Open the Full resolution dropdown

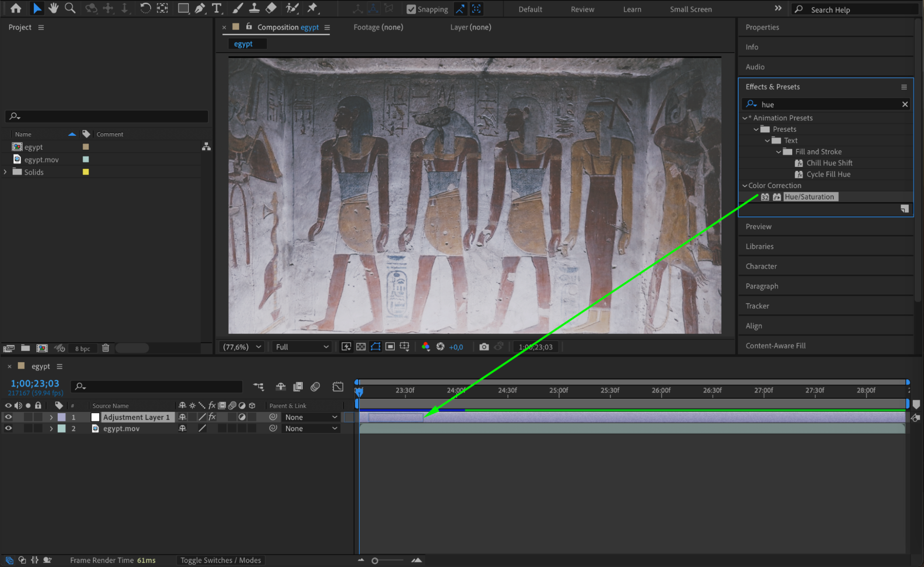coord(302,347)
